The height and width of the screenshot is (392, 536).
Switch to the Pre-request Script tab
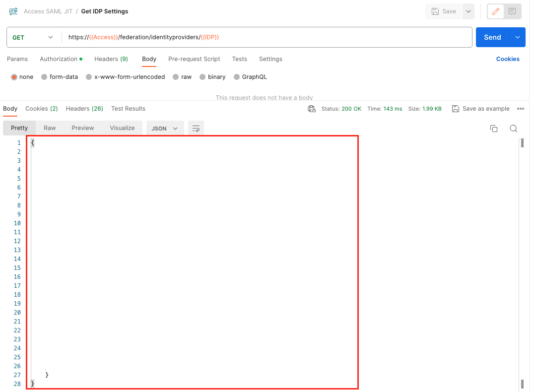194,59
